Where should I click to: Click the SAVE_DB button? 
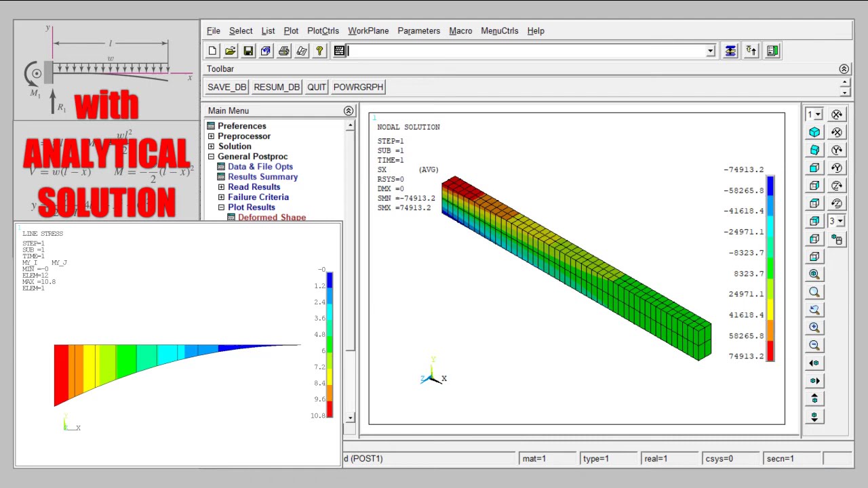[x=227, y=87]
